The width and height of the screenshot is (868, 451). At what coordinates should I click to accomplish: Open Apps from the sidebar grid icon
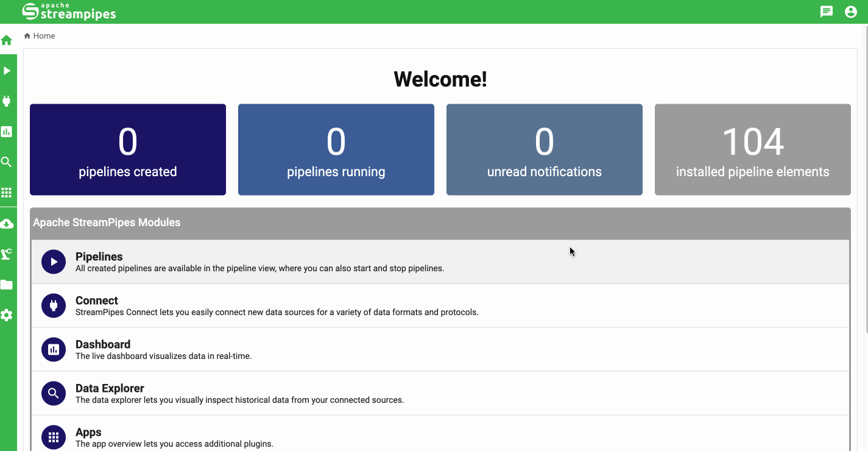(7, 193)
